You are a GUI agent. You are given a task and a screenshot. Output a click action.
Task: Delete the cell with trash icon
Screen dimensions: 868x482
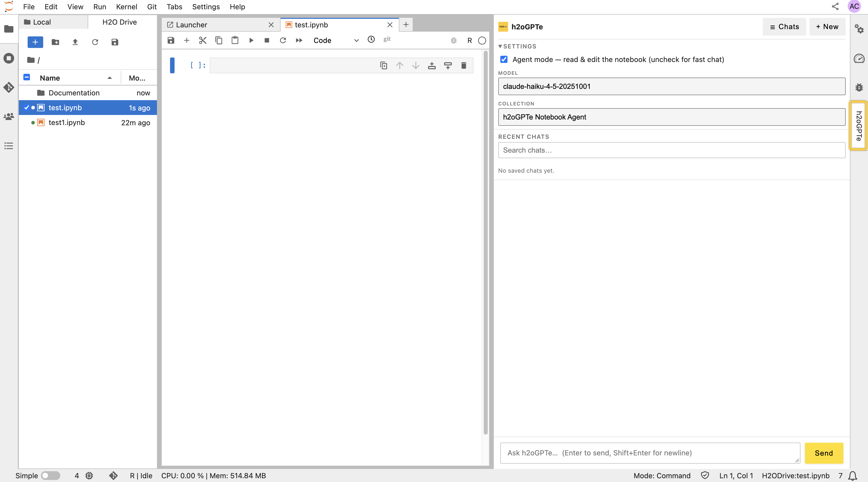464,65
